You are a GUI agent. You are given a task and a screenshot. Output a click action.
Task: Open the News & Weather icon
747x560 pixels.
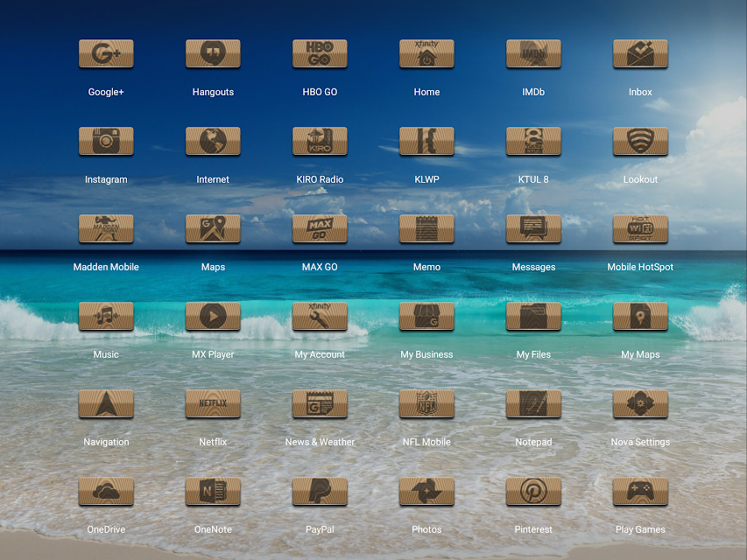pos(320,403)
